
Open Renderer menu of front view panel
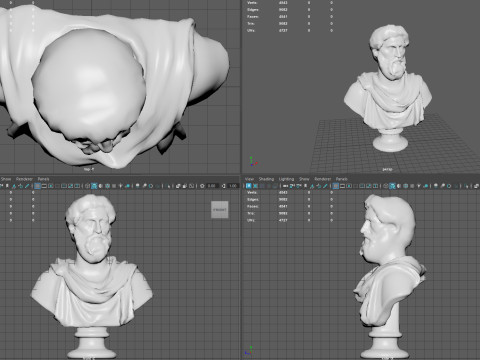click(x=24, y=179)
